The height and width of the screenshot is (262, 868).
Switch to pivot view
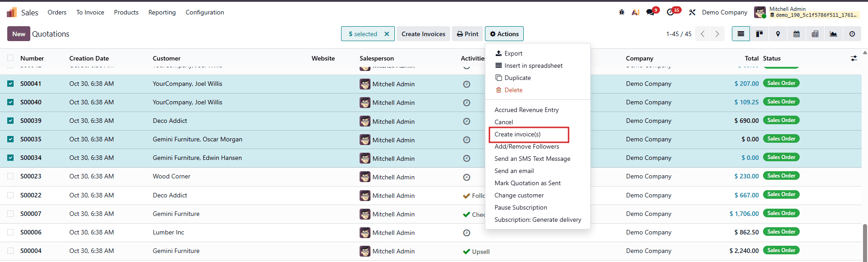tap(815, 34)
